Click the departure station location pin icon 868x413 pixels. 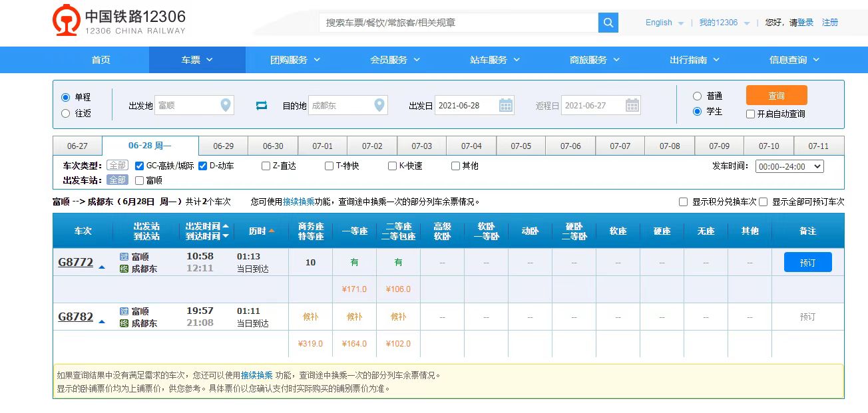[226, 105]
